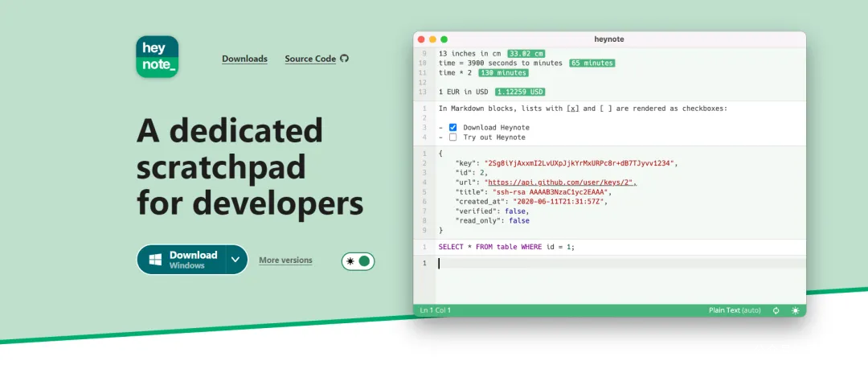Image resolution: width=868 pixels, height=365 pixels.
Task: Click the SQL SELECT statement line
Action: [x=506, y=247]
